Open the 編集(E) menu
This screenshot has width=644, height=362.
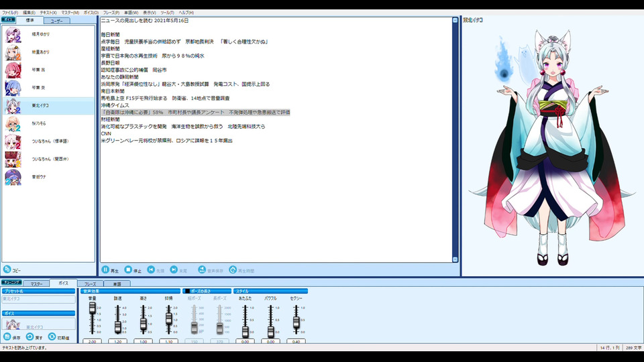(x=29, y=13)
